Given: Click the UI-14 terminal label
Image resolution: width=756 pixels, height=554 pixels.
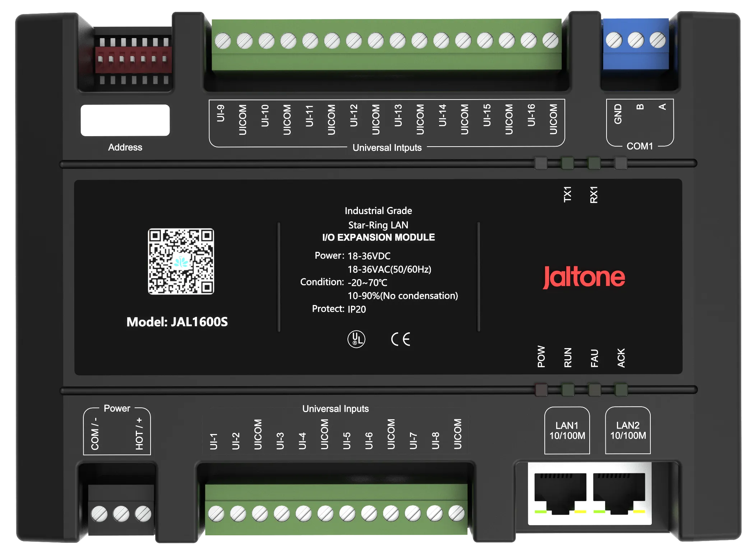Looking at the screenshot, I should 442,115.
